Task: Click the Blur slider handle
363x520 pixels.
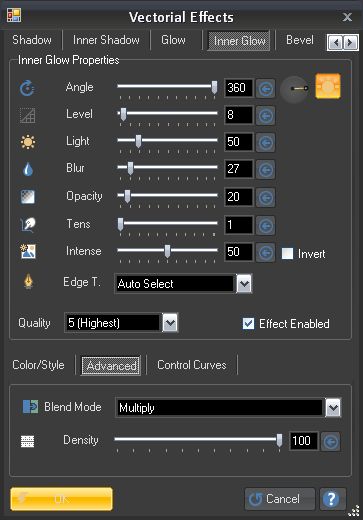Action: tap(130, 168)
